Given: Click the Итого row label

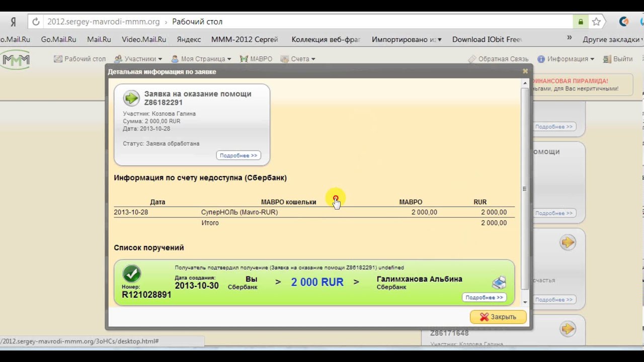Looking at the screenshot, I should 210,223.
